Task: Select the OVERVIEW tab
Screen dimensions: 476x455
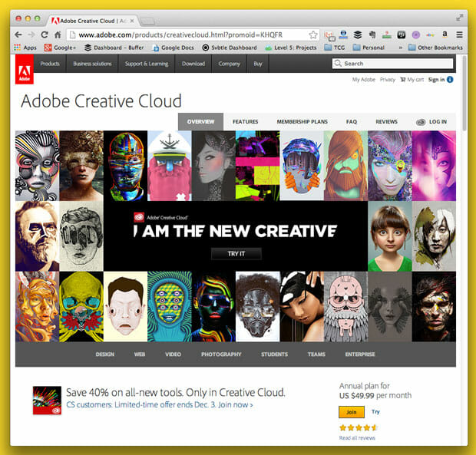Action: coord(200,122)
